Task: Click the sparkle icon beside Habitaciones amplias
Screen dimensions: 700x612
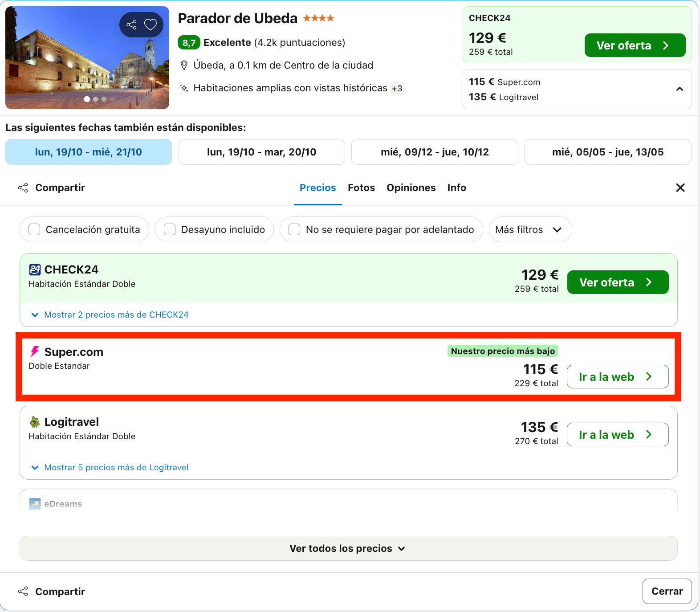Action: click(x=184, y=88)
